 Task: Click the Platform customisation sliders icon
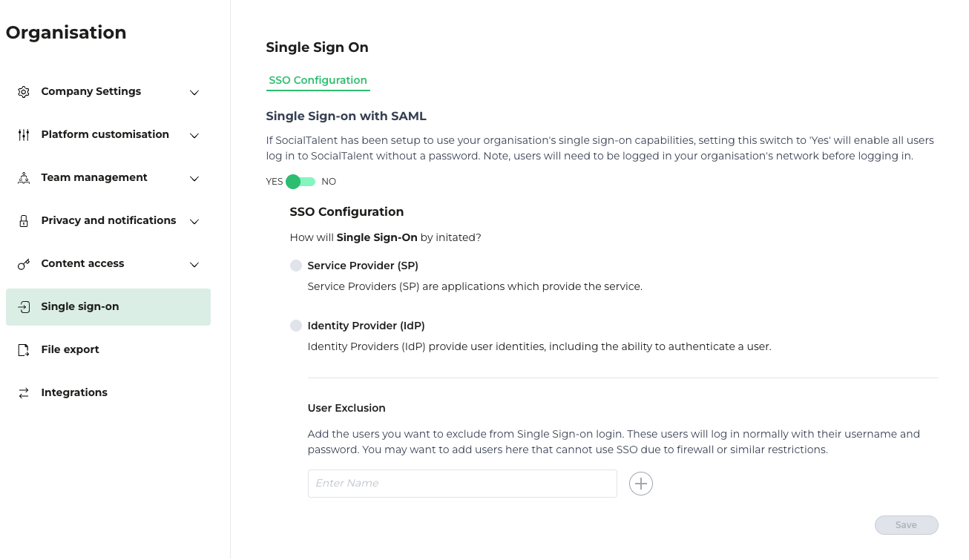tap(24, 135)
